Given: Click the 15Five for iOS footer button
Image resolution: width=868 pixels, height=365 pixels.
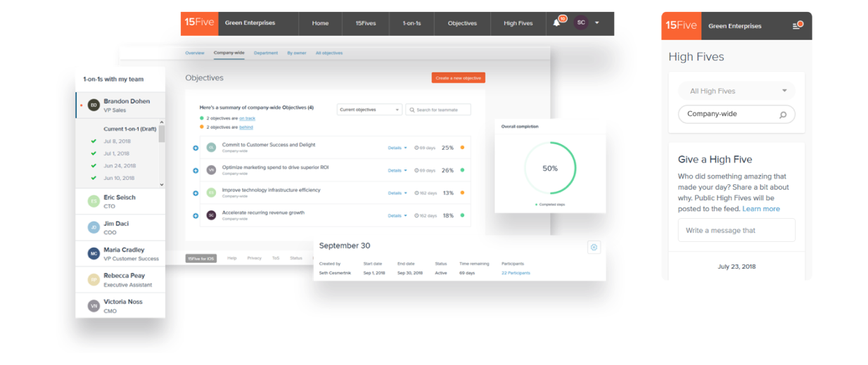Looking at the screenshot, I should click(x=200, y=258).
